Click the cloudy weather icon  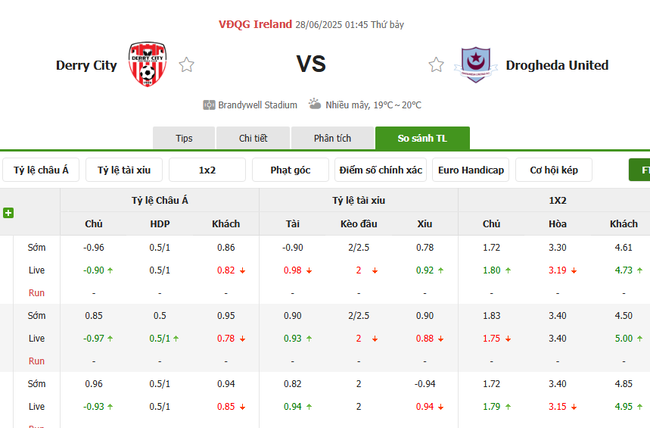click(x=315, y=104)
